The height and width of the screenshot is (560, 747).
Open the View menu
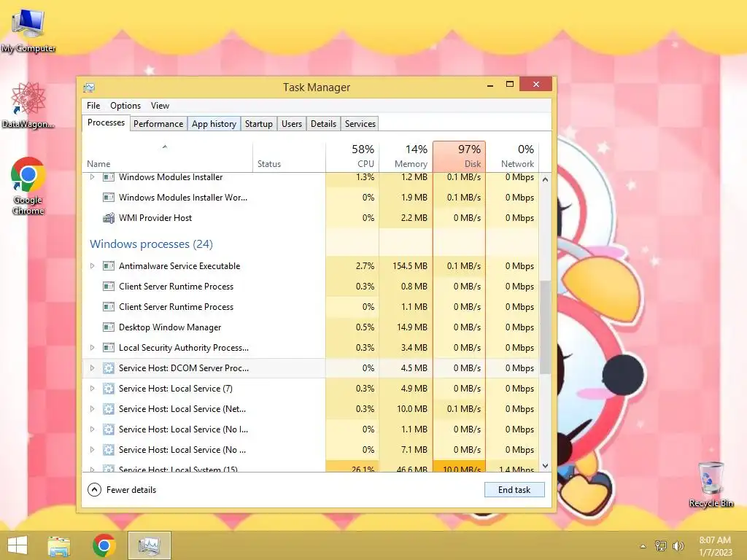click(160, 106)
